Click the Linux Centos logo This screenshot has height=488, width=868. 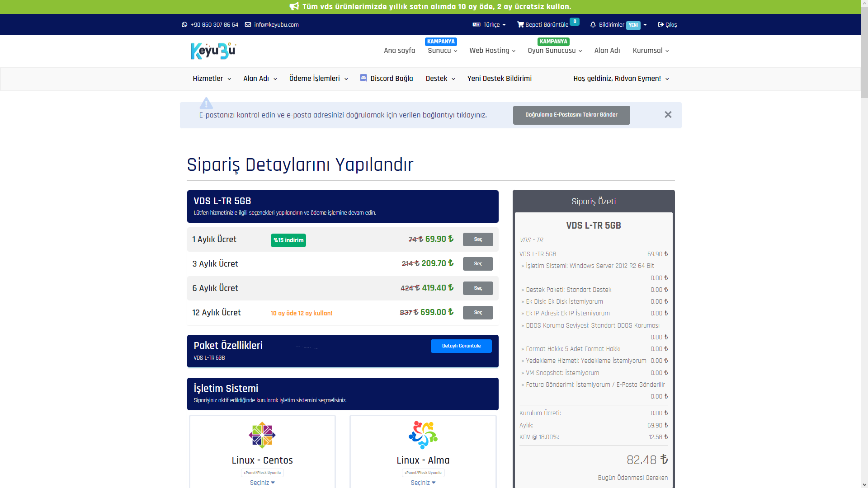(x=262, y=435)
